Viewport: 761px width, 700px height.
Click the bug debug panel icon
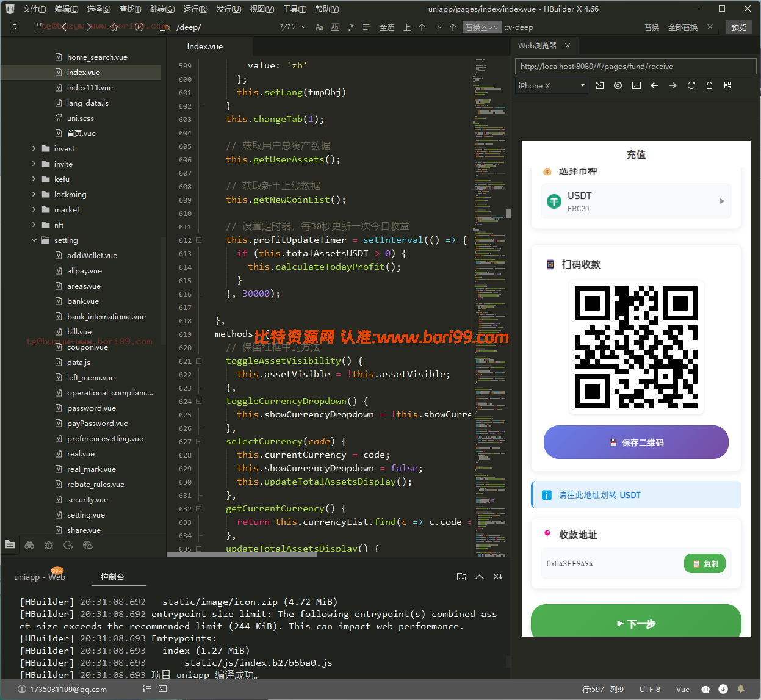[x=49, y=545]
